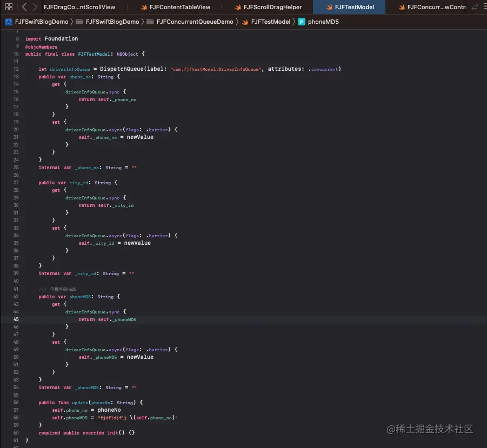Switch to the FJFDragCo...ntScrollView tab

click(79, 7)
